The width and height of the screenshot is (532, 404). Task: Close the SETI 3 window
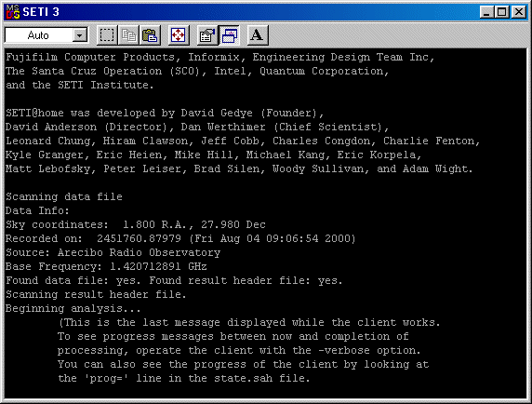(519, 12)
